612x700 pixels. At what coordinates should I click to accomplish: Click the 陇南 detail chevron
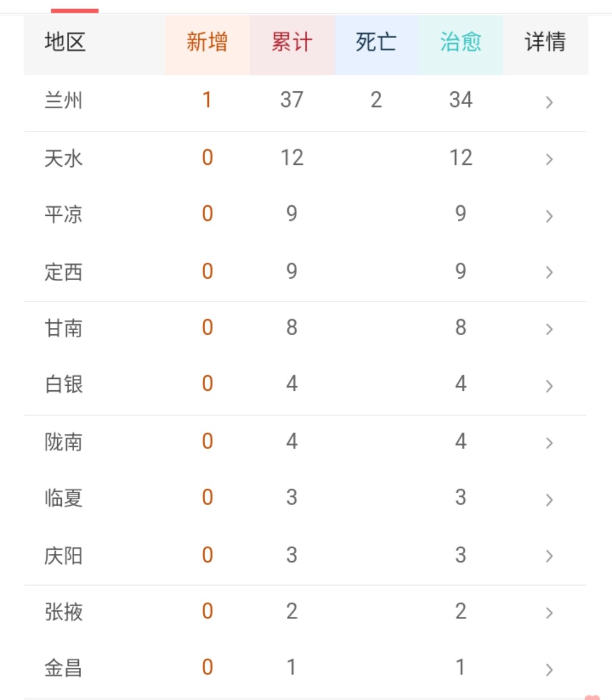point(549,443)
